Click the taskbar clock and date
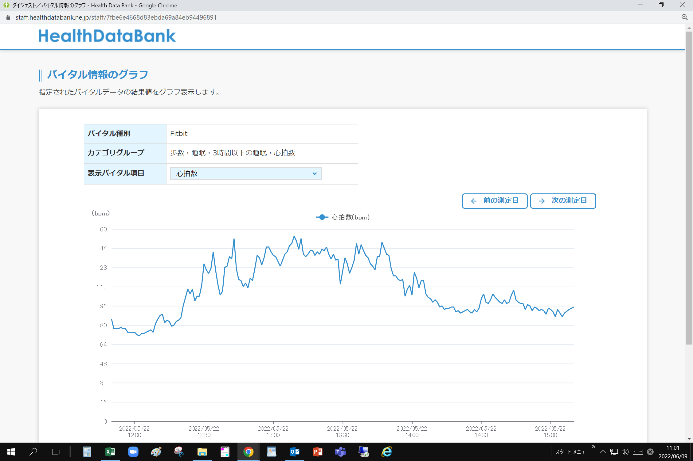 [x=674, y=452]
